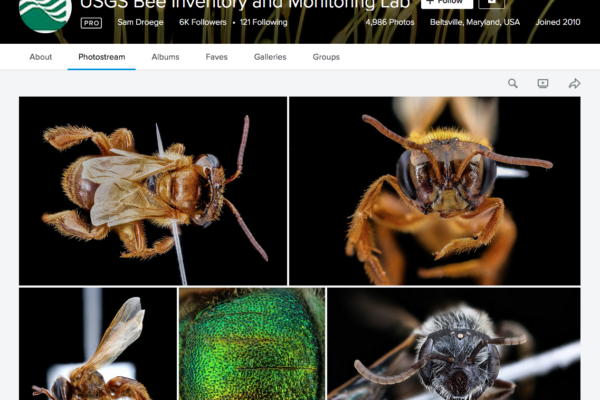Click Beltsville, Maryland, USA location text
Viewport: 600px width, 400px height.
point(475,22)
